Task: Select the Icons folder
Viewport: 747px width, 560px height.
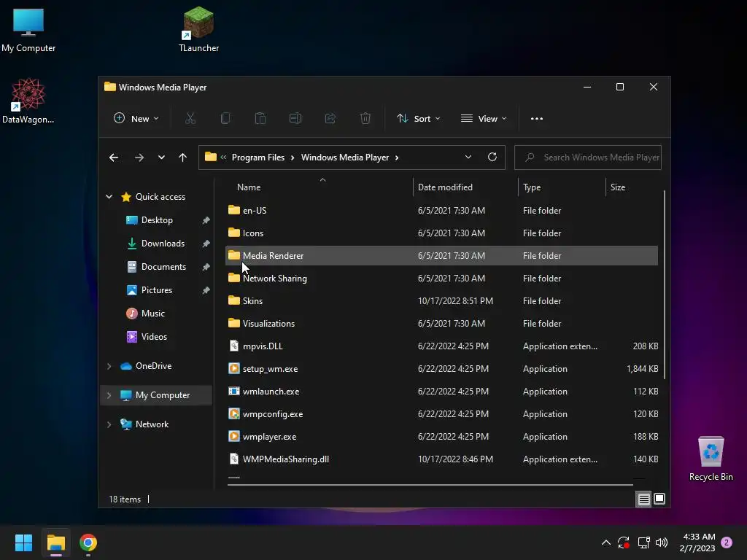Action: (x=441, y=233)
